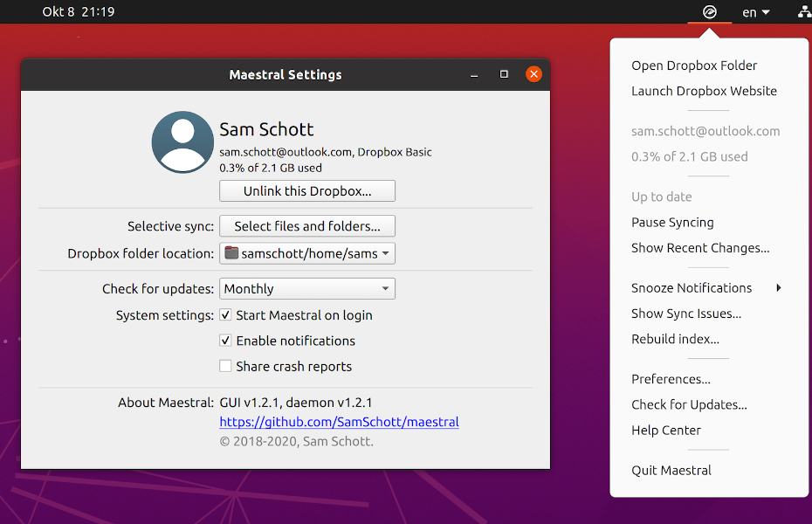
Task: Open the Dropbox folder location dropdown
Action: click(306, 253)
